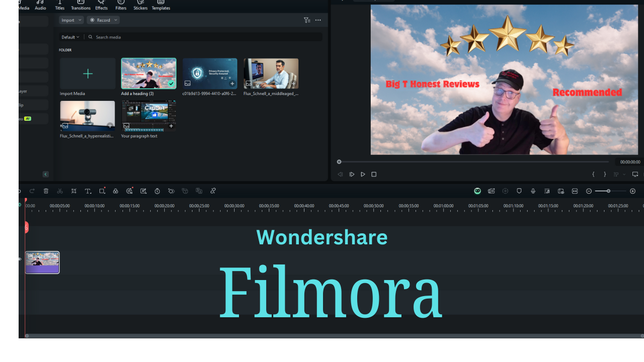Click the render preview circular play icon
The width and height of the screenshot is (644, 362).
[505, 191]
